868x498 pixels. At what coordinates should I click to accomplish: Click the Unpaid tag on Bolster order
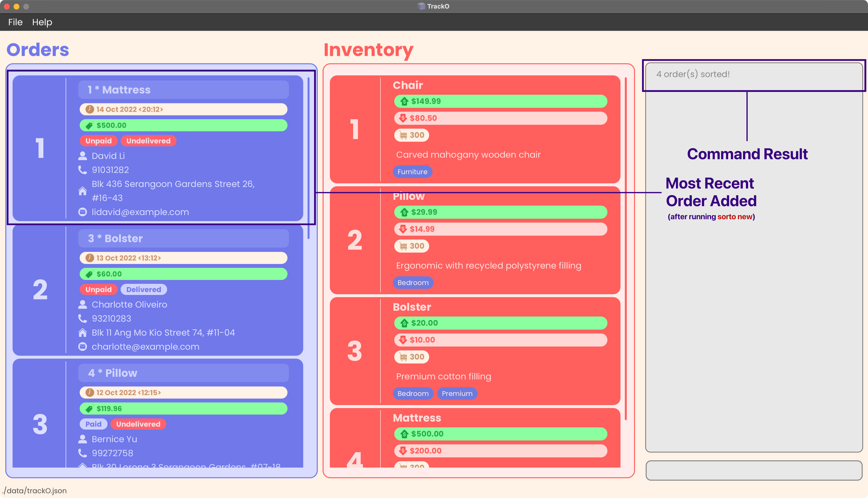click(x=99, y=289)
